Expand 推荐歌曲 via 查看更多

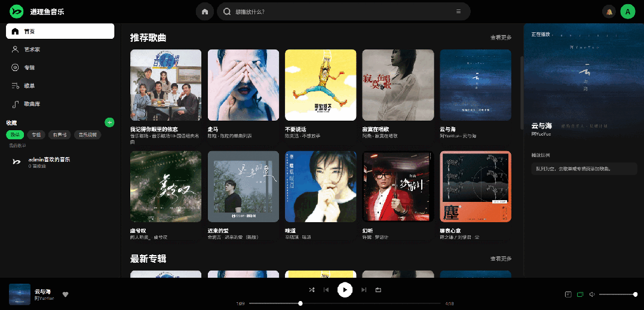click(x=501, y=38)
